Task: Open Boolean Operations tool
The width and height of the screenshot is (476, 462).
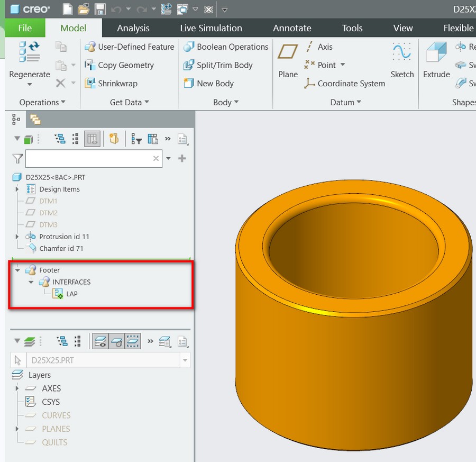Action: [226, 47]
